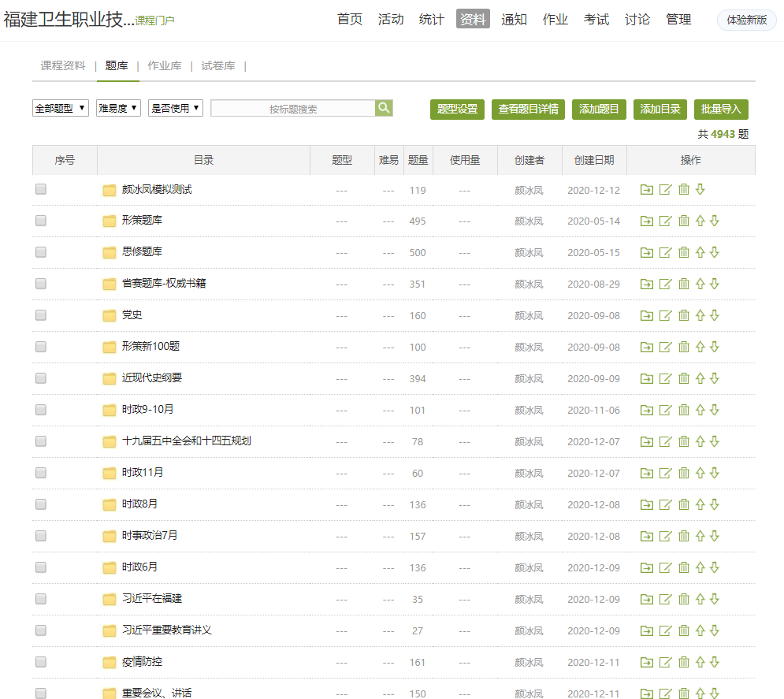Image resolution: width=784 pixels, height=699 pixels.
Task: Tick the 习近平在福建 row checkbox
Action: point(41,599)
